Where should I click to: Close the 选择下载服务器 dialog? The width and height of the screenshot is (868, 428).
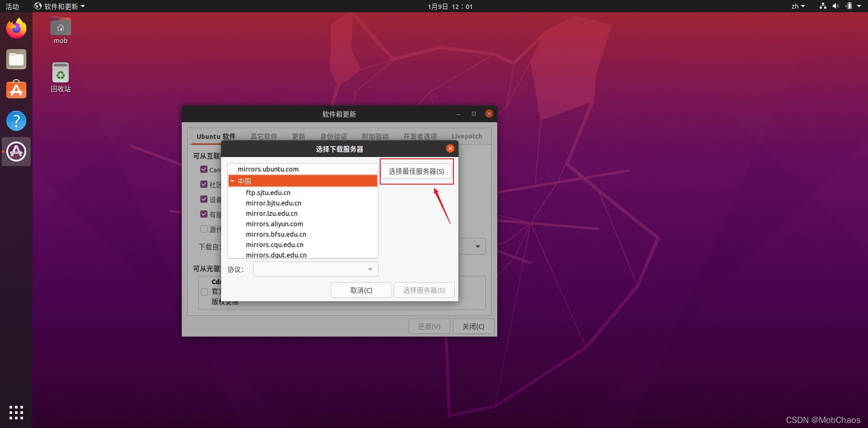coord(450,148)
